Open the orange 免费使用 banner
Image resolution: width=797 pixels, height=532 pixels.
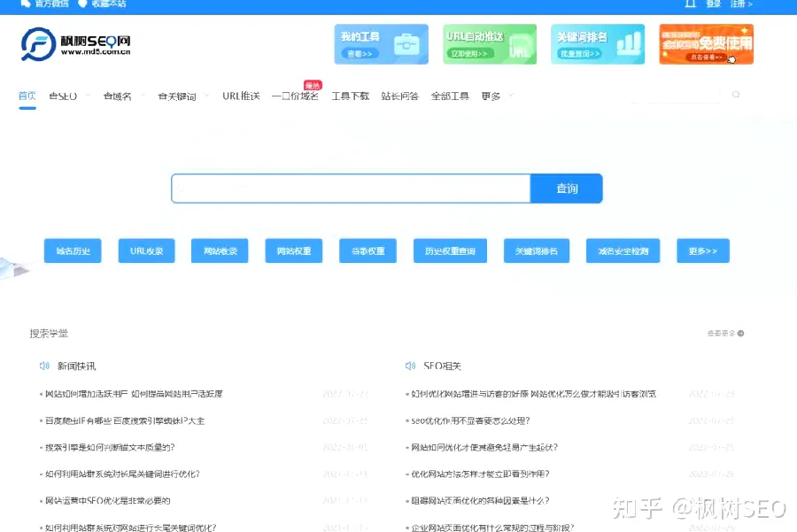click(x=707, y=44)
